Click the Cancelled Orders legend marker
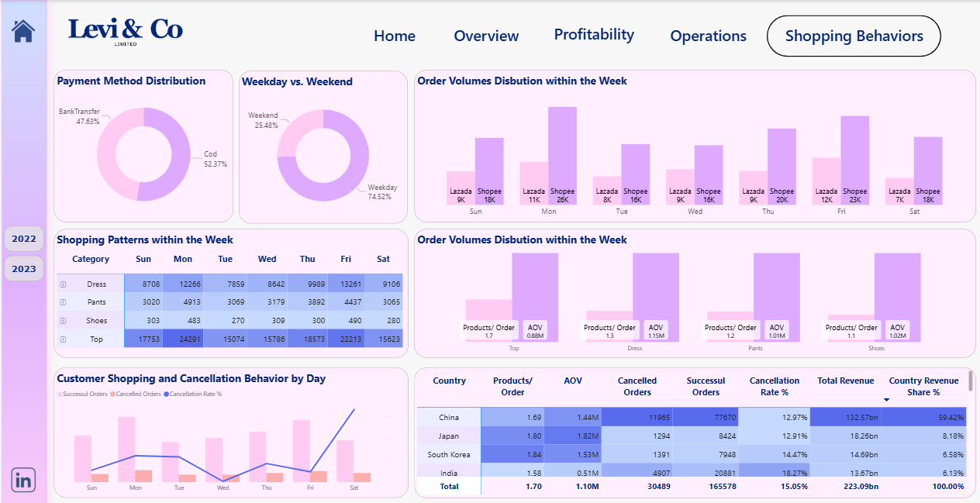980x503 pixels. click(x=113, y=394)
